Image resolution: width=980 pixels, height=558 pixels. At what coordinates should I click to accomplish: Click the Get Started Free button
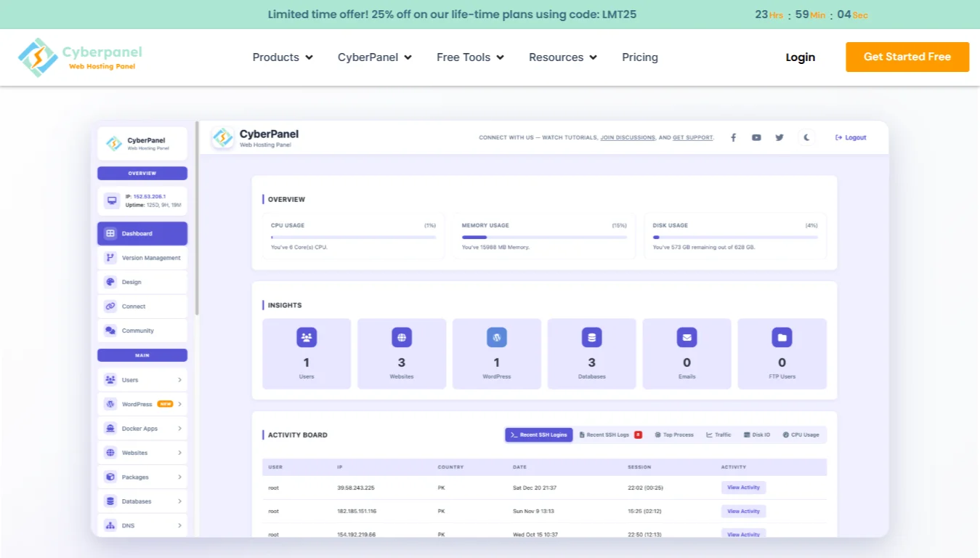pos(907,57)
